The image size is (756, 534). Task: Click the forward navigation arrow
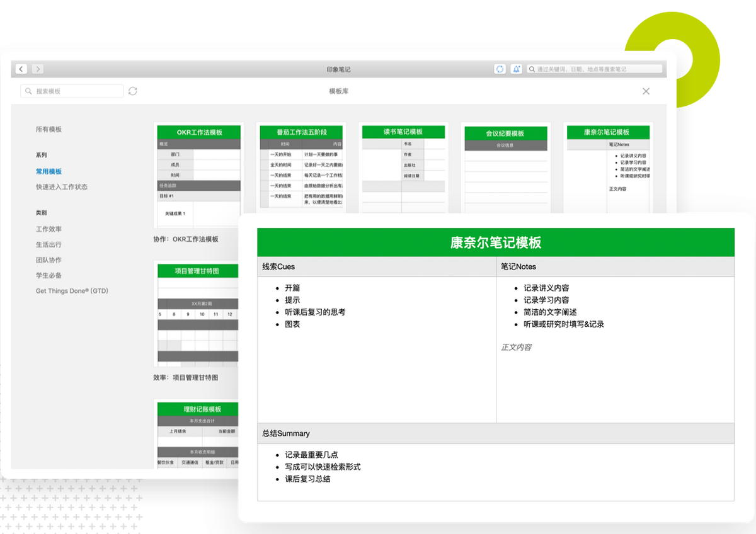[x=38, y=69]
